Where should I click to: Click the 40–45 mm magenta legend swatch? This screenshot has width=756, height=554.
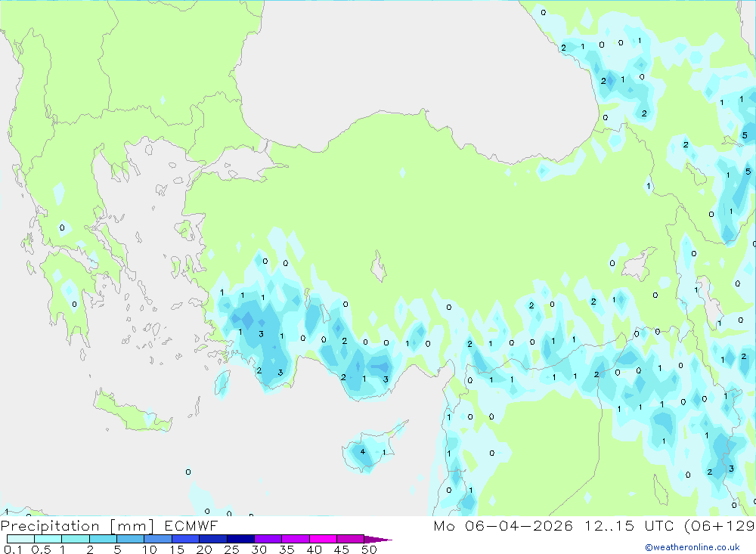click(x=323, y=539)
